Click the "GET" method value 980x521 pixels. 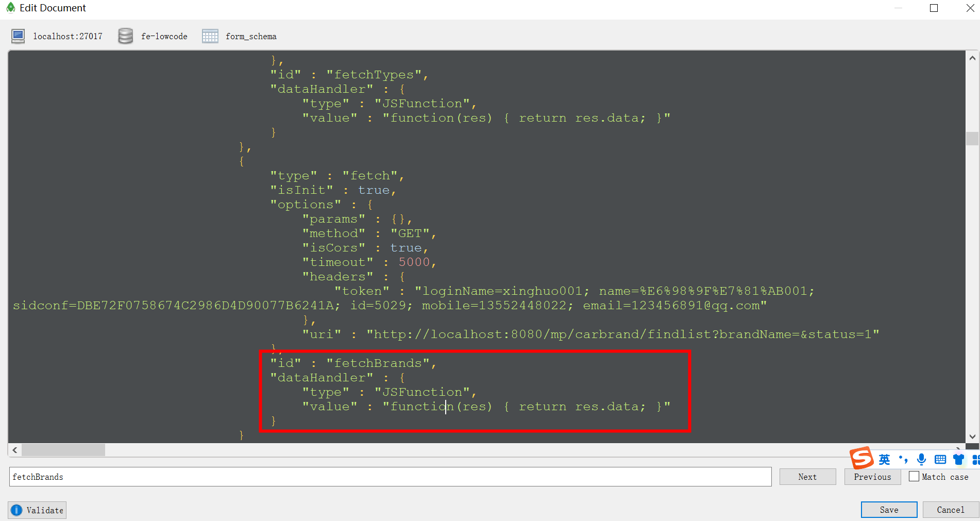(410, 233)
